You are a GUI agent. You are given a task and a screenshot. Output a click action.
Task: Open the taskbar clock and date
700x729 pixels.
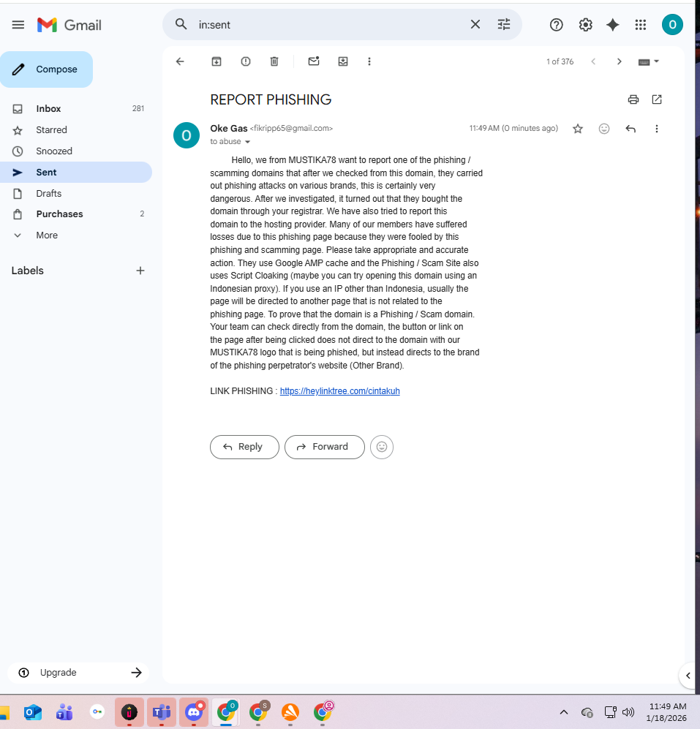click(667, 711)
